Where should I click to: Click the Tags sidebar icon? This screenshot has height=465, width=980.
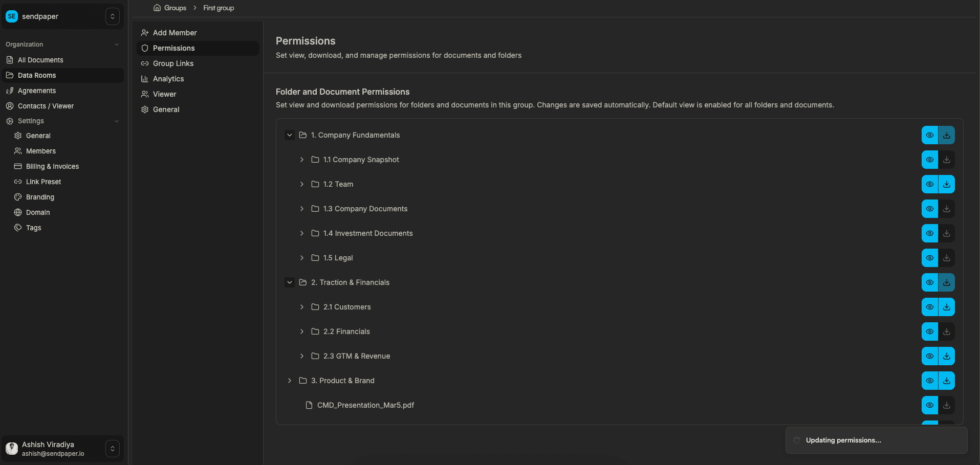[17, 228]
